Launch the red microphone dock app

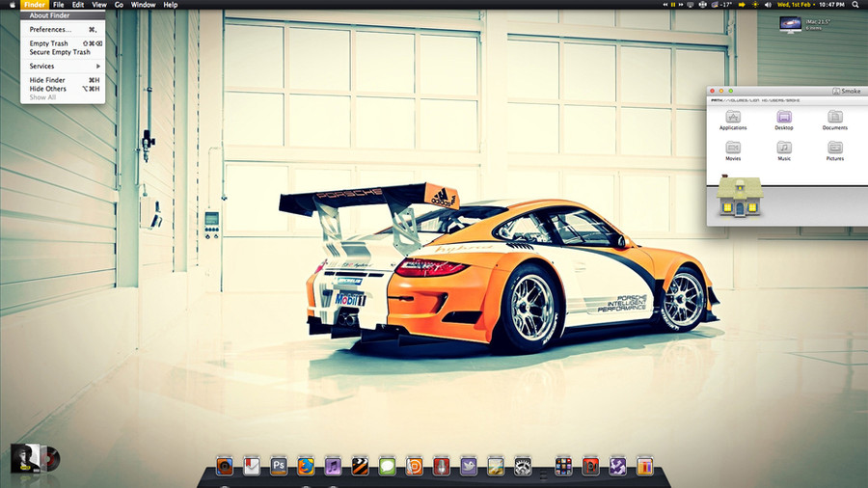tap(441, 467)
